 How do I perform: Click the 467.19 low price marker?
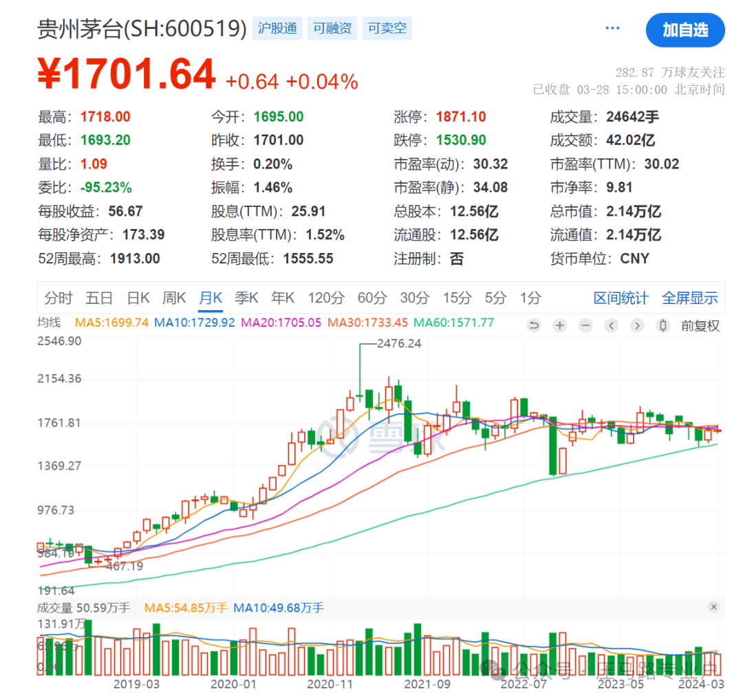pos(125,566)
